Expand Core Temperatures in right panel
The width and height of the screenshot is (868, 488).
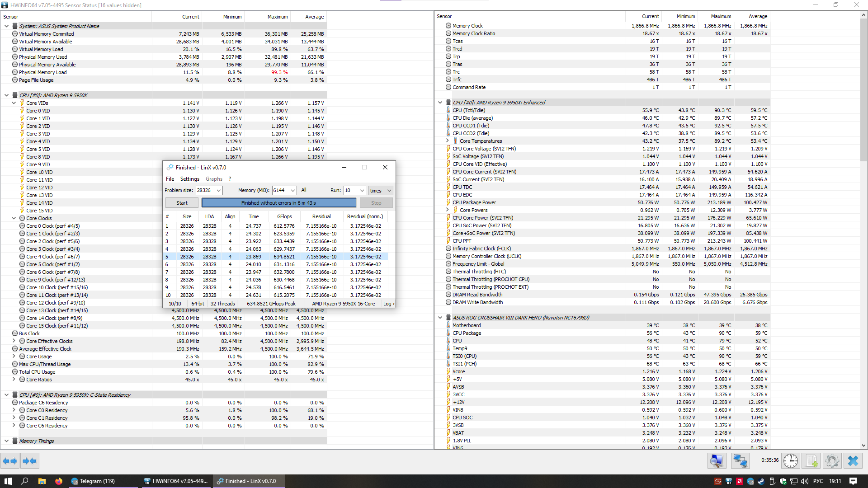pos(448,141)
